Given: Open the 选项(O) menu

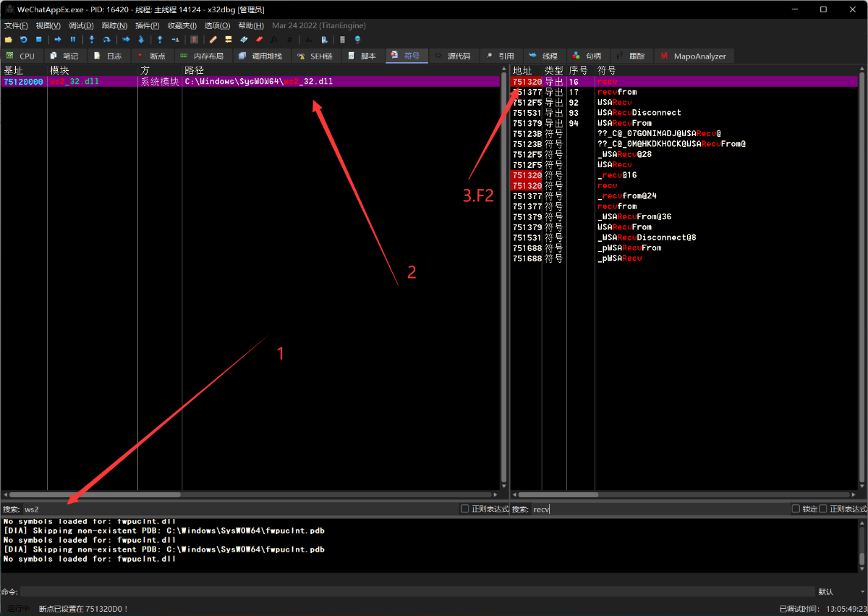Looking at the screenshot, I should coord(217,25).
